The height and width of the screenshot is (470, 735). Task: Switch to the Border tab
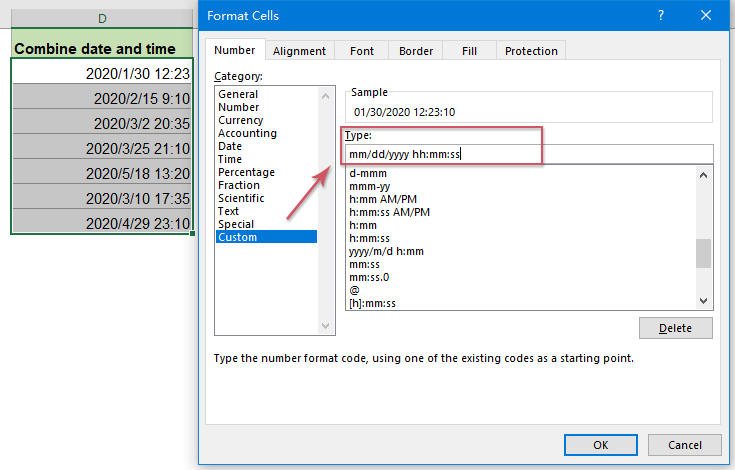416,51
